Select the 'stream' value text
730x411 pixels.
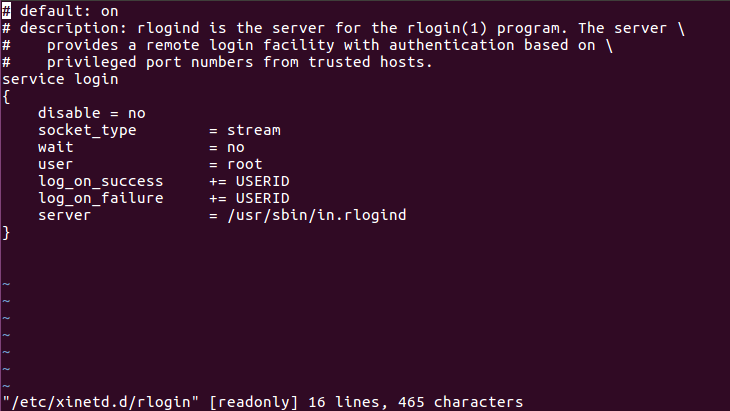pyautogui.click(x=254, y=130)
